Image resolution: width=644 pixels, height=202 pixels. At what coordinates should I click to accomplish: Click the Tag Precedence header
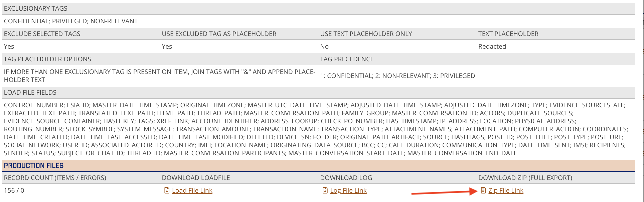(x=347, y=59)
